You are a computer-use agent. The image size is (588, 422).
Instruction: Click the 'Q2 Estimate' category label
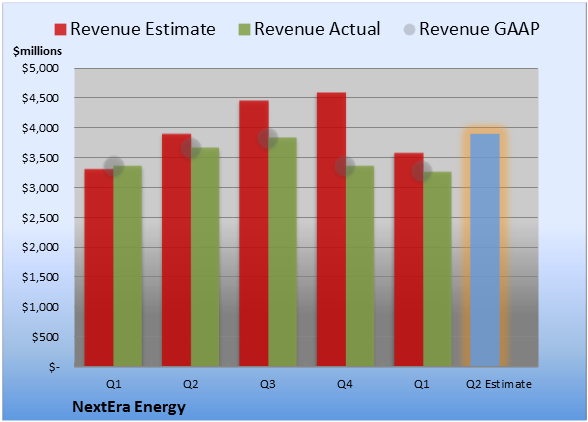499,384
